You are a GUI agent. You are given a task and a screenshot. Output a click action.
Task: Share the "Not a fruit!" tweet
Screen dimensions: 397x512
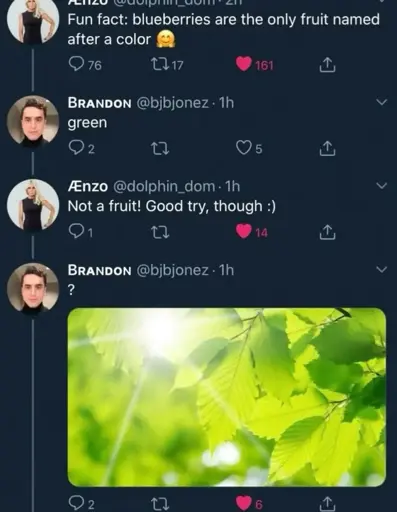click(327, 232)
